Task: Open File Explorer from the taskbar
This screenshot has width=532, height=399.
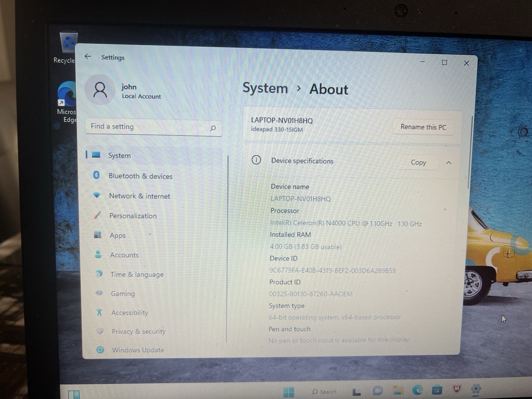Action: [x=398, y=390]
